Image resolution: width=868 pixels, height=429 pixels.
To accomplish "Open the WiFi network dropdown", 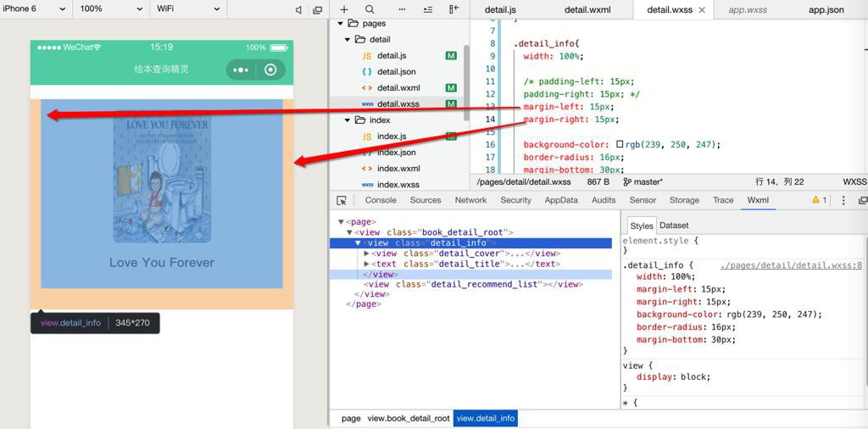I will (x=188, y=9).
